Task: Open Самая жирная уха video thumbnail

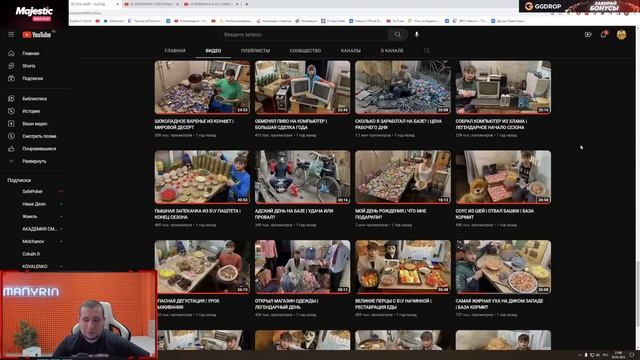Action: [503, 267]
